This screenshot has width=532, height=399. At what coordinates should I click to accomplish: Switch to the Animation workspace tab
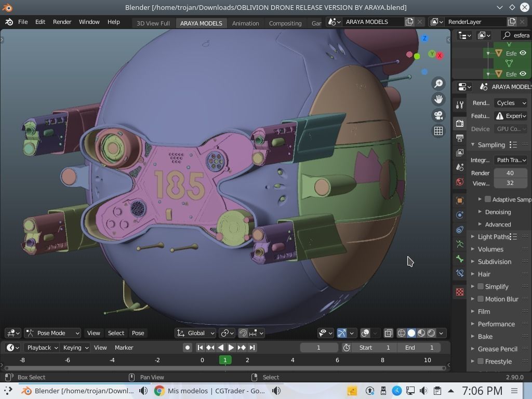click(245, 23)
